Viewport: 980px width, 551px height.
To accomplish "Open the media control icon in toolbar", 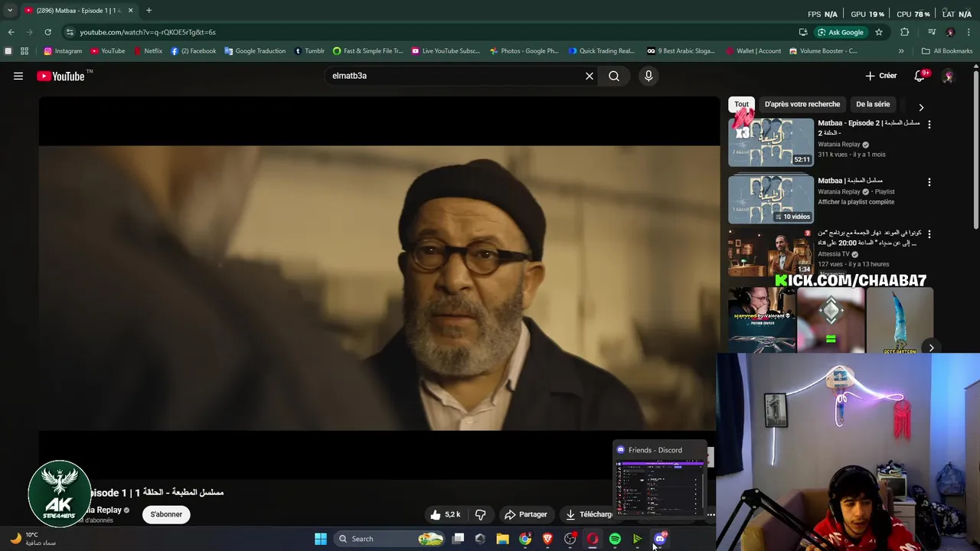I will point(932,32).
